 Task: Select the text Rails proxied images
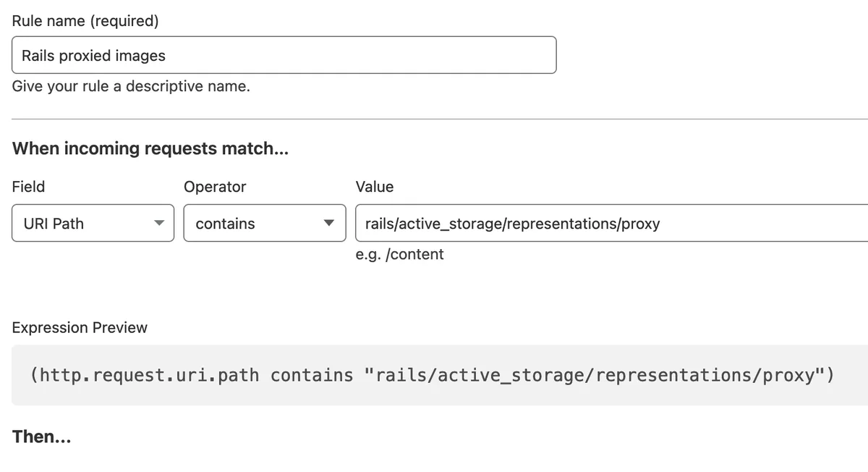click(x=94, y=54)
